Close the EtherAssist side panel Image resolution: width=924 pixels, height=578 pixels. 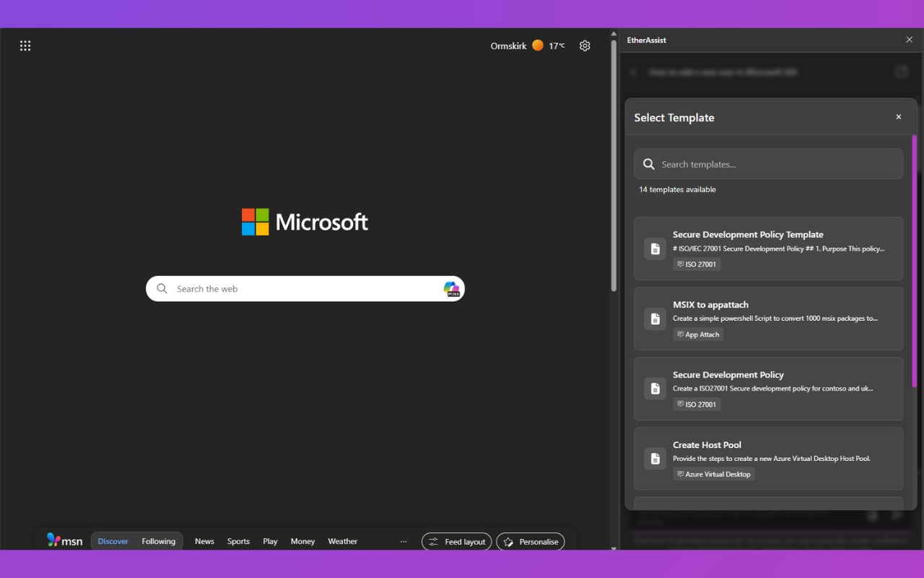(910, 40)
